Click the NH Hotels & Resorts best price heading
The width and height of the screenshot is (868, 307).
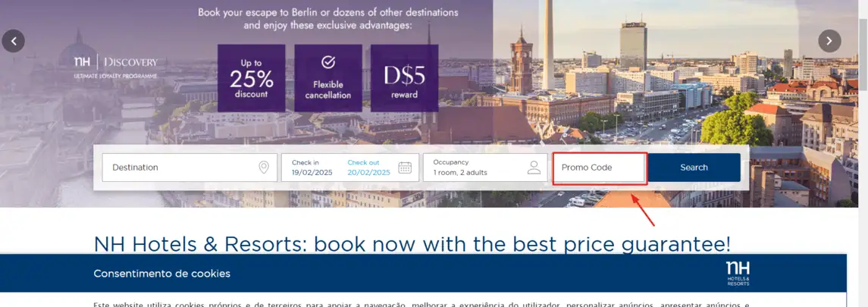(412, 243)
